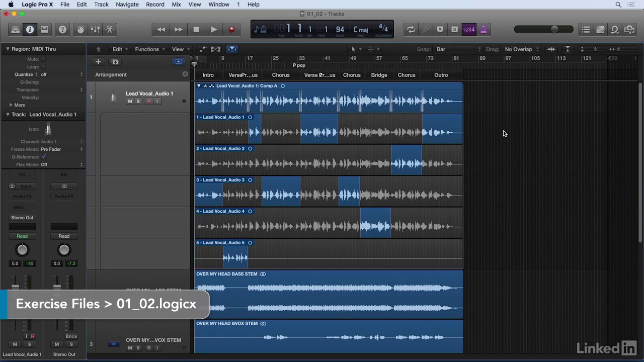Click the Duplicate Track button
The image size is (644, 362).
coord(115,62)
